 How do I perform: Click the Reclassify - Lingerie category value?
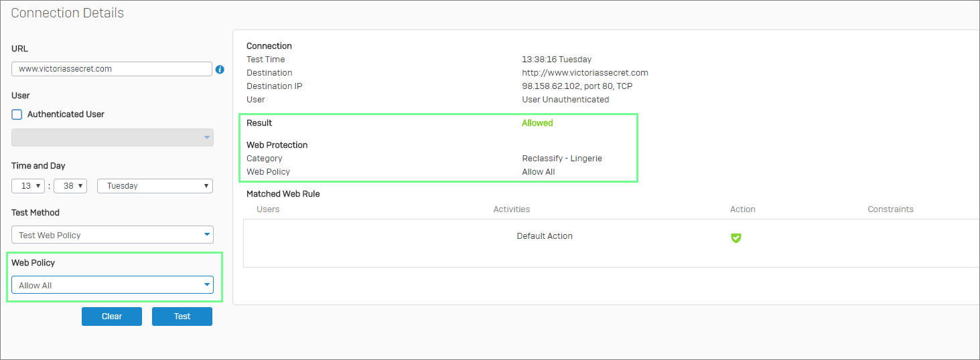coord(562,159)
